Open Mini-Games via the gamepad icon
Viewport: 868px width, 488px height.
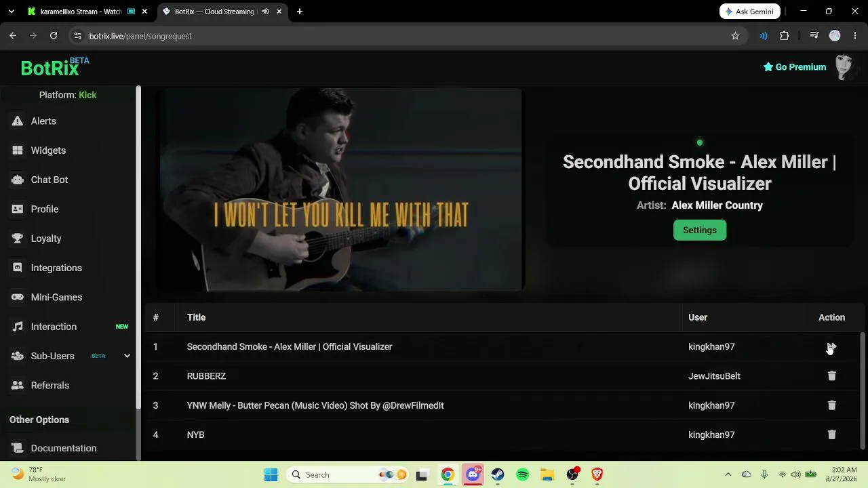(18, 298)
